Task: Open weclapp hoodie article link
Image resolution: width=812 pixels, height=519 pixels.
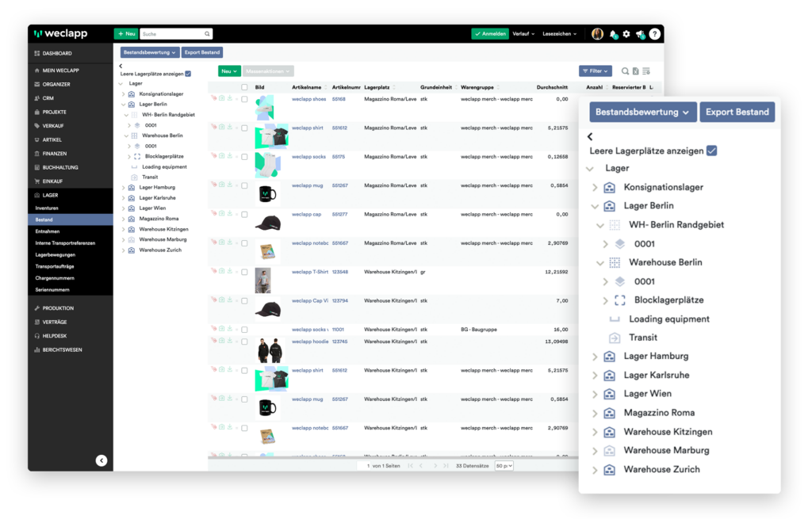Action: pyautogui.click(x=310, y=342)
